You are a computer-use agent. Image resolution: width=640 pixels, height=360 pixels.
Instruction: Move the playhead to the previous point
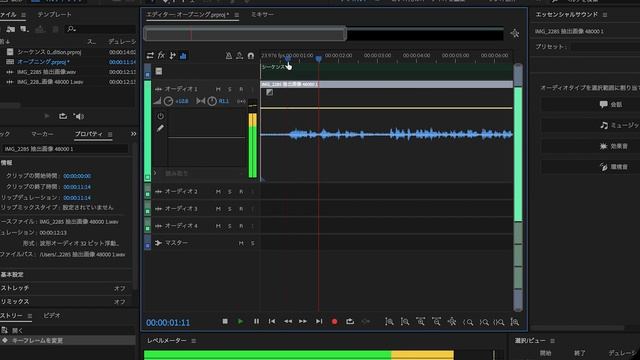coord(272,322)
